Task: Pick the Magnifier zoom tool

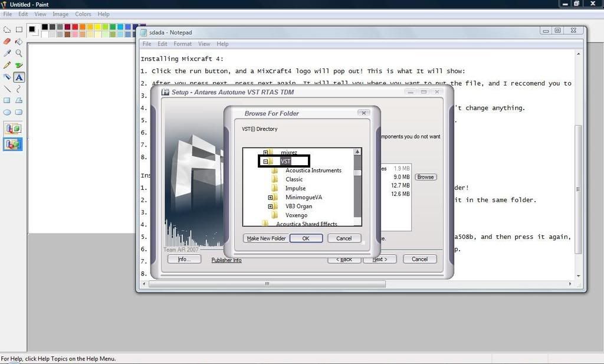Action: [x=19, y=53]
